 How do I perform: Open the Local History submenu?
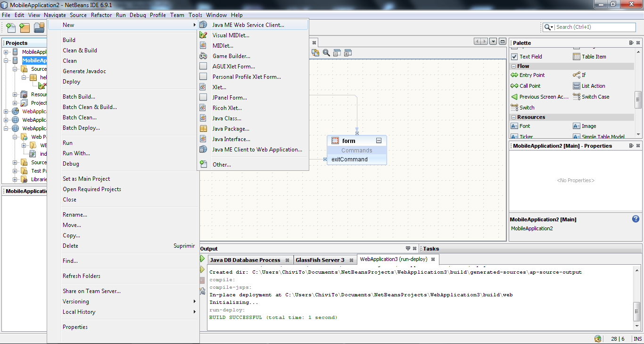click(124, 312)
